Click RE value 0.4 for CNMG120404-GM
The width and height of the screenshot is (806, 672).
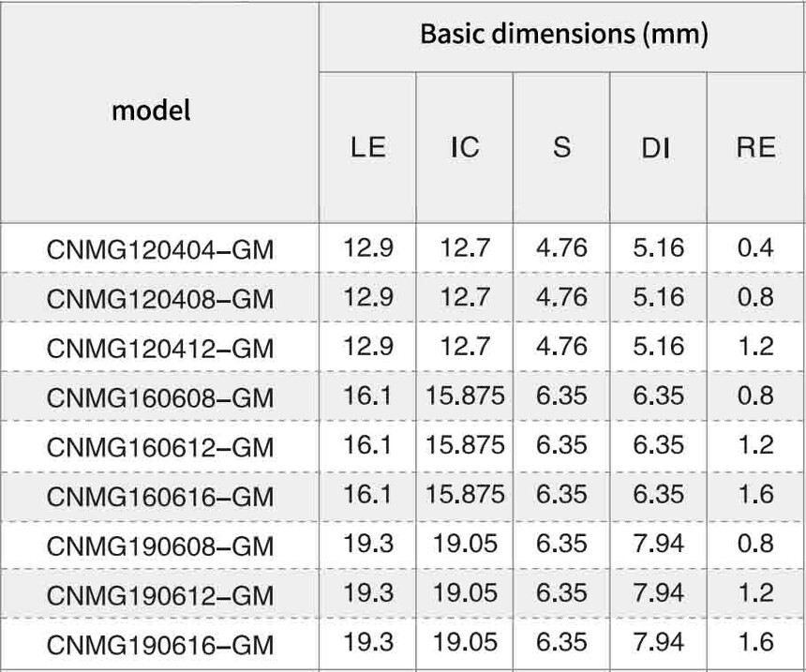coord(755,247)
